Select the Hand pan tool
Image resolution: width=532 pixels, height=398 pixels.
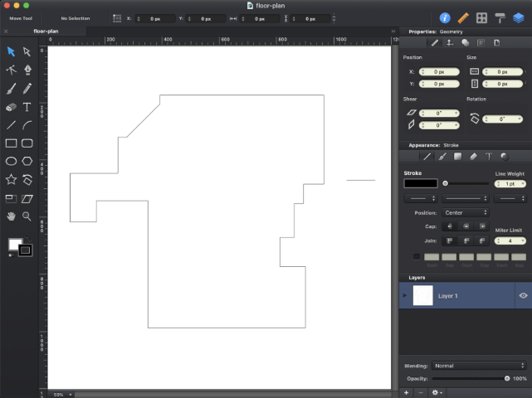pyautogui.click(x=11, y=216)
